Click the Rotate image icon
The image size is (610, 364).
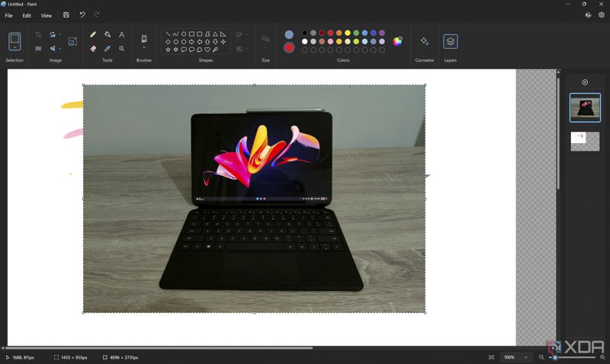(x=53, y=34)
